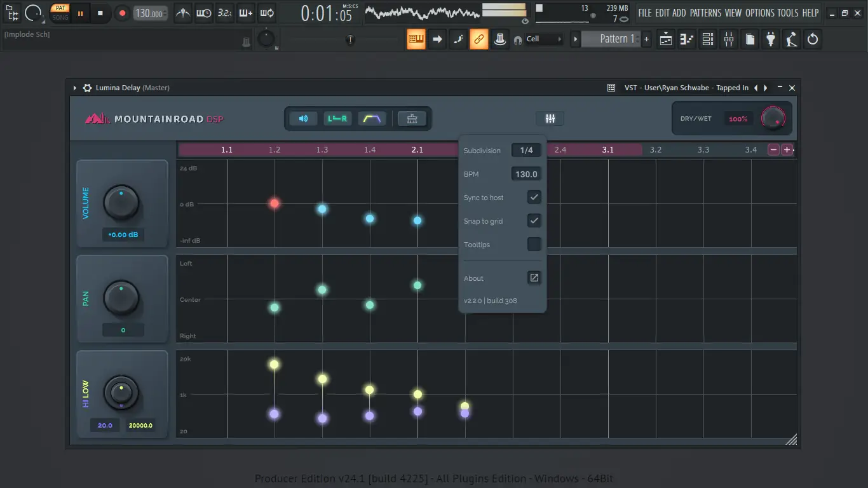Image resolution: width=868 pixels, height=488 pixels.
Task: Open the Subdivision dropdown showing 1/4
Action: [526, 150]
